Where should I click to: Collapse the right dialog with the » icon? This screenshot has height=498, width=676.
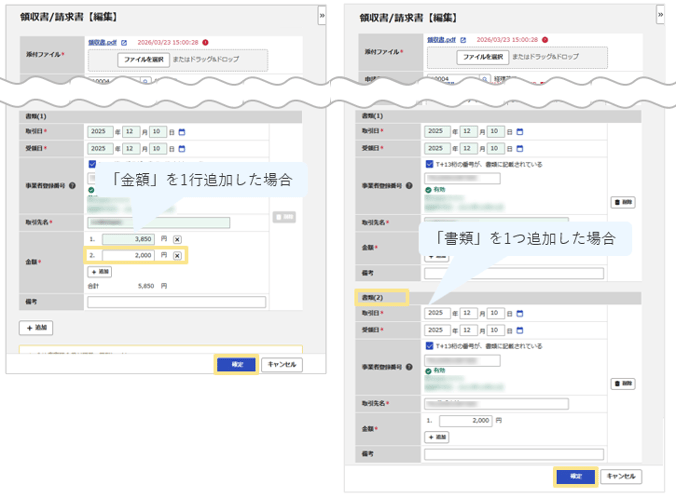[660, 15]
